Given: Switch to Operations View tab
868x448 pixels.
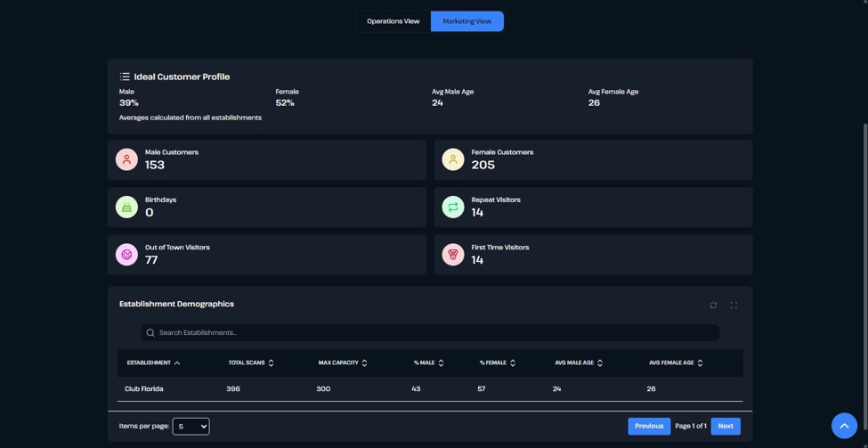Looking at the screenshot, I should pos(393,21).
